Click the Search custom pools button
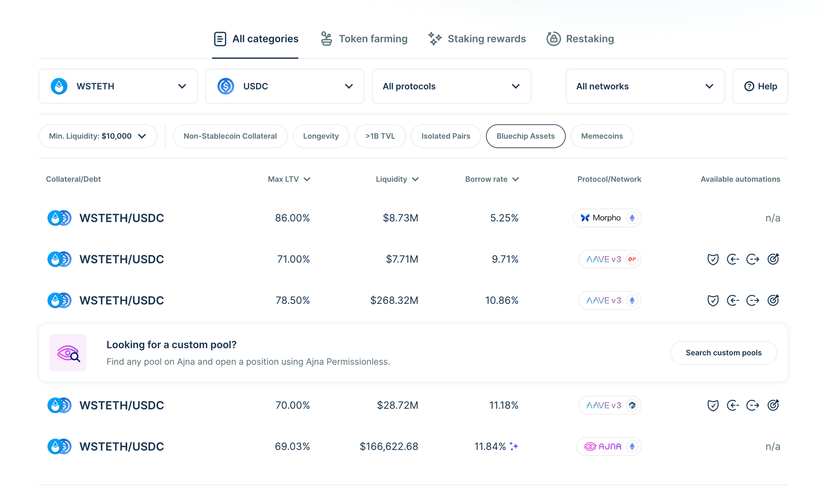Viewport: 824px width, 504px height. (x=723, y=353)
